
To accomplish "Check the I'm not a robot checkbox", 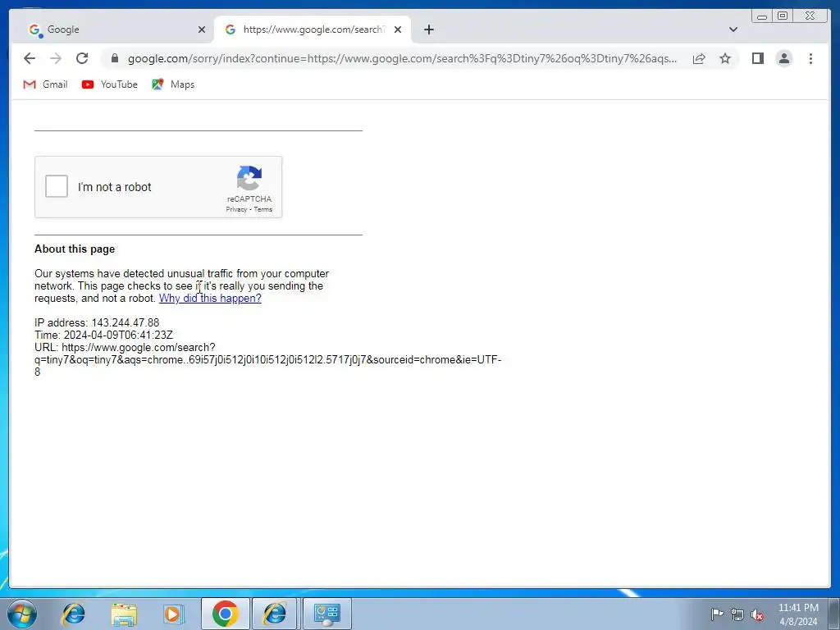I will click(x=57, y=186).
